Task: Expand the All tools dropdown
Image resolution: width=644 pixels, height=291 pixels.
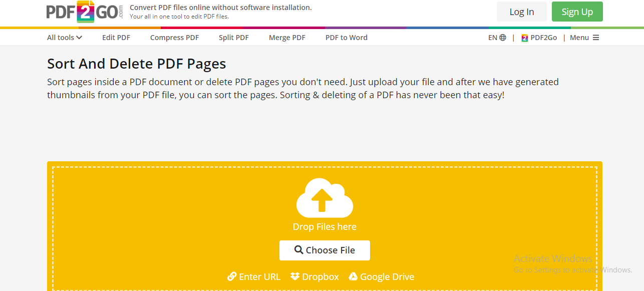Action: pyautogui.click(x=65, y=38)
